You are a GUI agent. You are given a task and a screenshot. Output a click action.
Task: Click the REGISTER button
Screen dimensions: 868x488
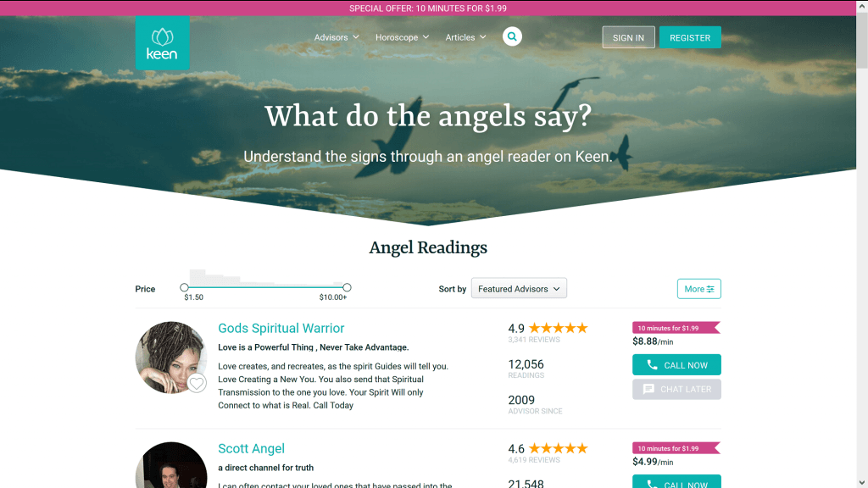pos(690,37)
